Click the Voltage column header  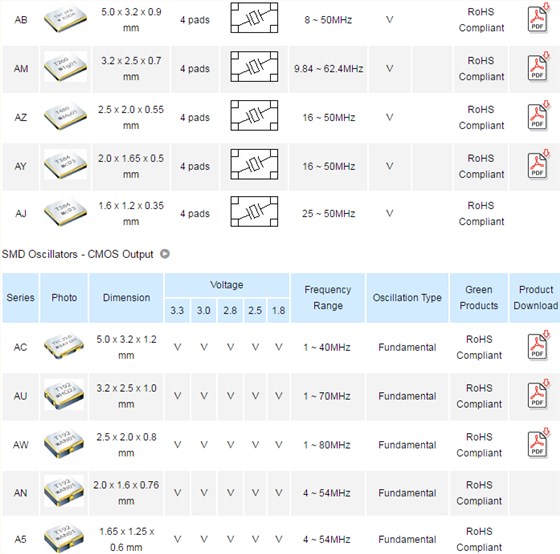[x=227, y=285]
